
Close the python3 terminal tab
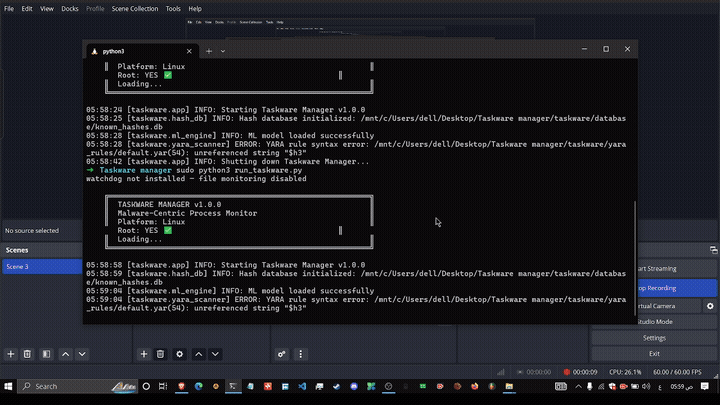[x=189, y=51]
